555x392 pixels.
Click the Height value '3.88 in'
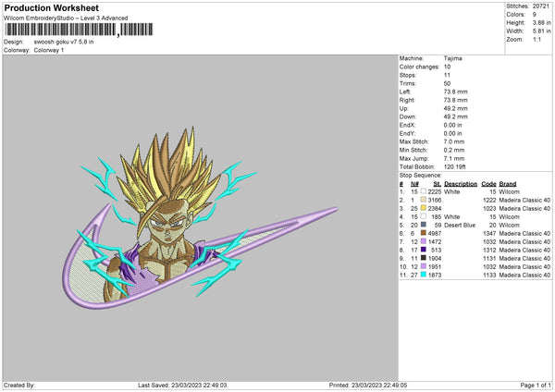tap(541, 22)
